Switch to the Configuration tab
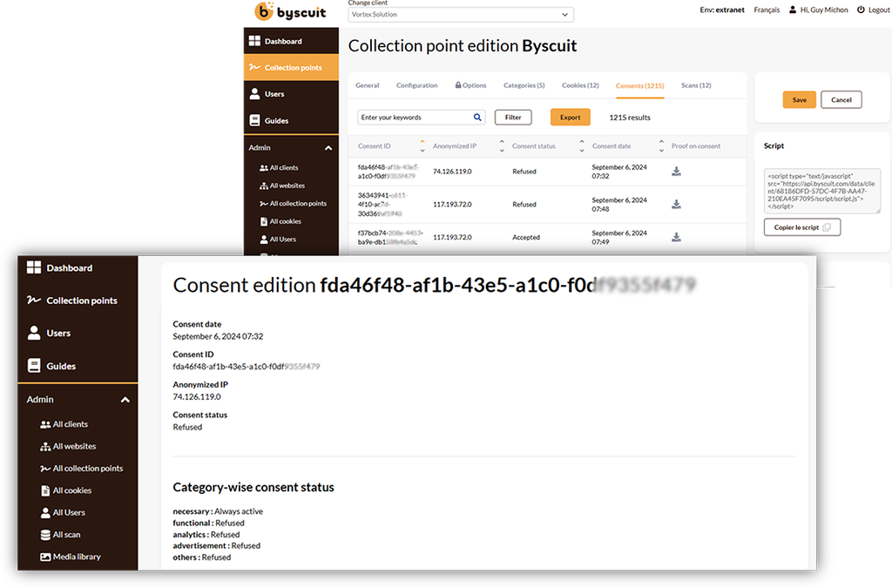The height and width of the screenshot is (588, 892). pos(417,85)
